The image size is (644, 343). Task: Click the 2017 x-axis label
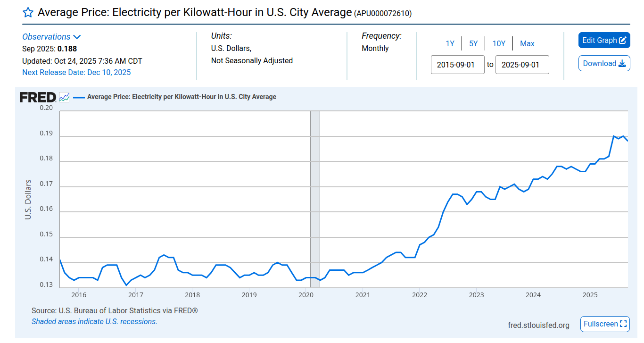tap(135, 295)
